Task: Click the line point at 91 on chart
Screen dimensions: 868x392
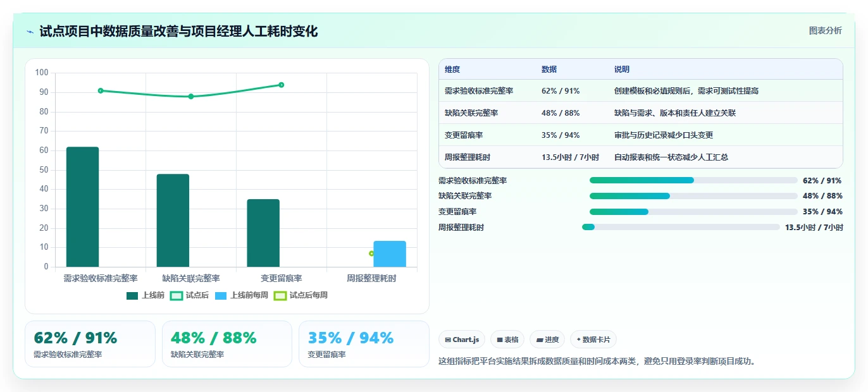Action: pyautogui.click(x=101, y=90)
